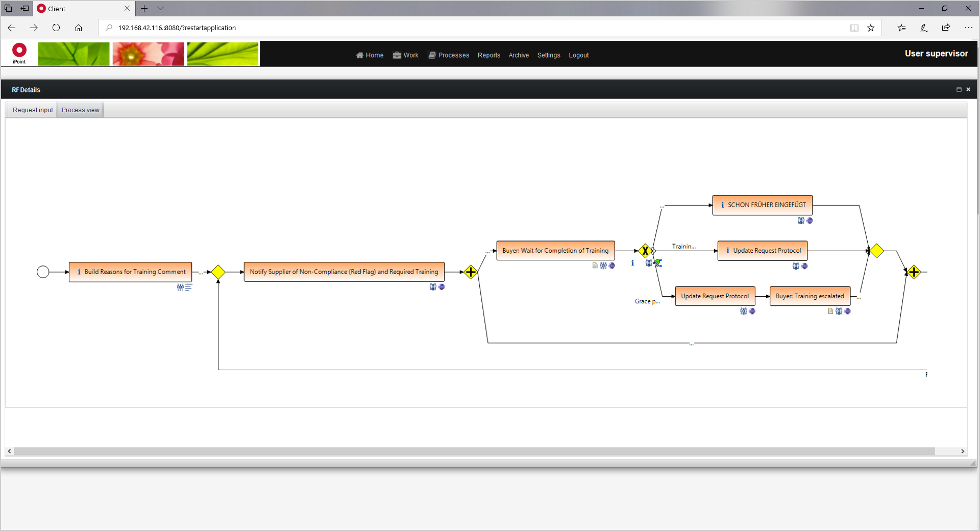Click the 'Grace p...' connector label
Viewport: 980px width, 531px height.
[647, 301]
